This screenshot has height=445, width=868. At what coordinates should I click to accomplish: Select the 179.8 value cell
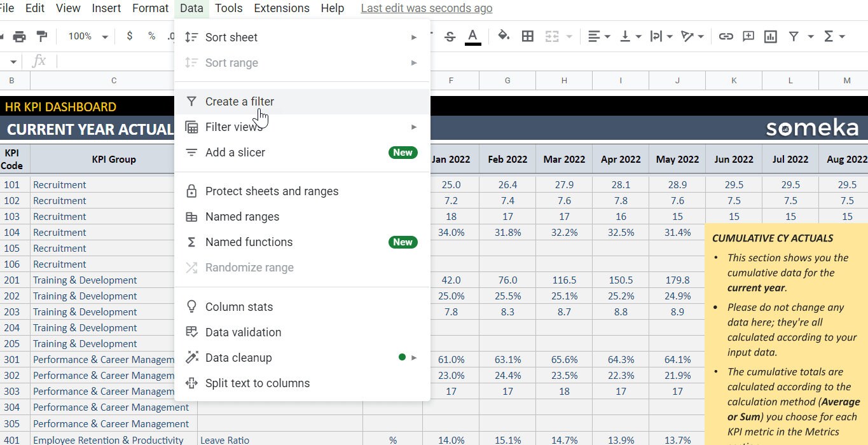tap(677, 280)
